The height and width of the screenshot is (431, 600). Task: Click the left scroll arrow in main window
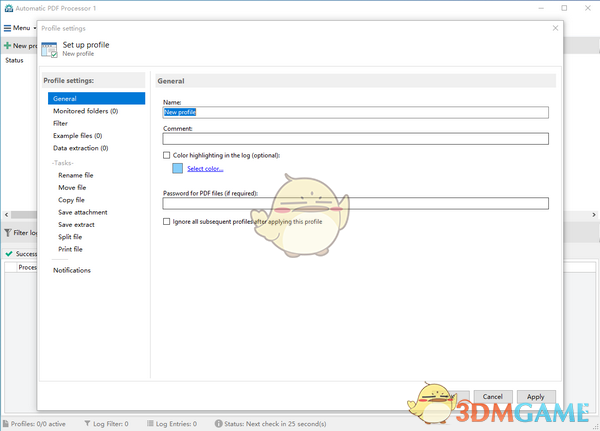click(7, 215)
